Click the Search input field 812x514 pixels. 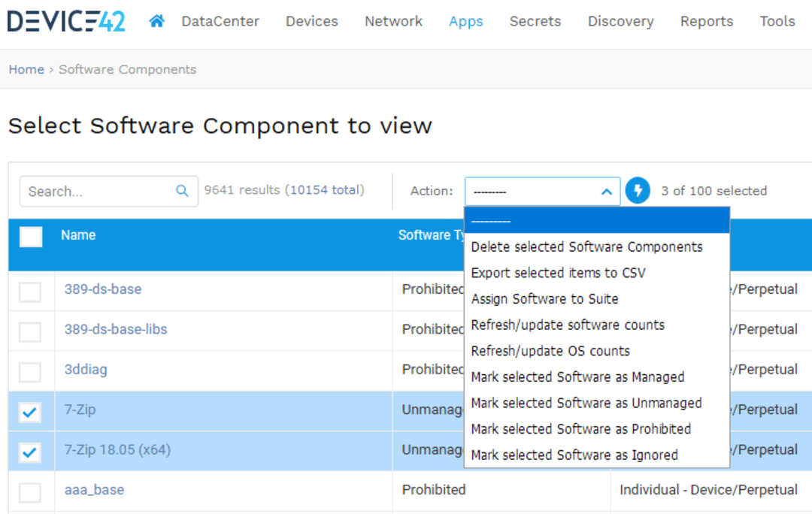tap(98, 191)
